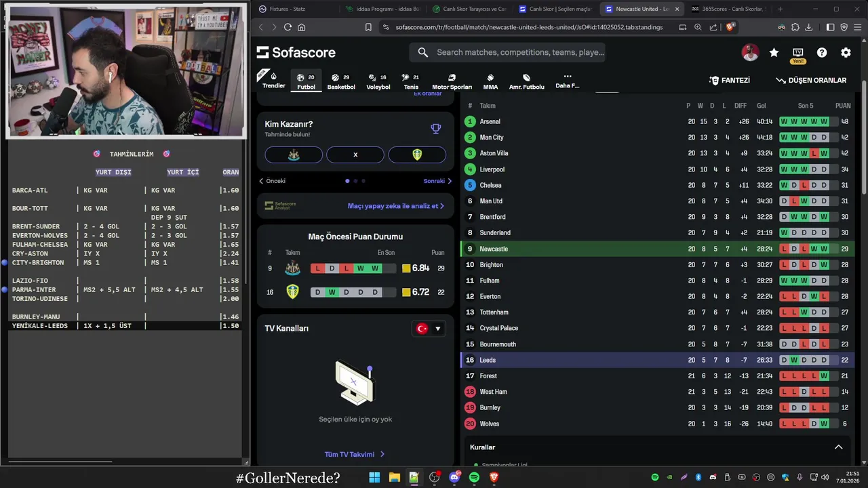The image size is (868, 488).
Task: Open Spotify from the taskbar
Action: pyautogui.click(x=474, y=477)
